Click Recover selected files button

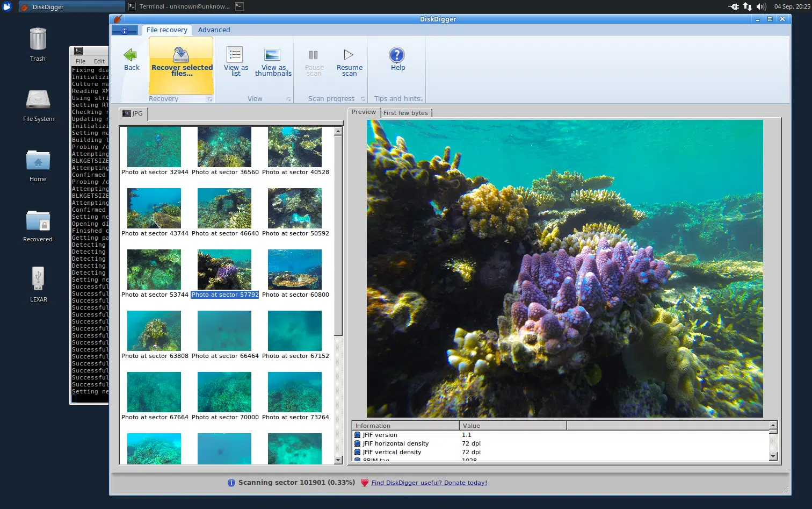pos(182,65)
